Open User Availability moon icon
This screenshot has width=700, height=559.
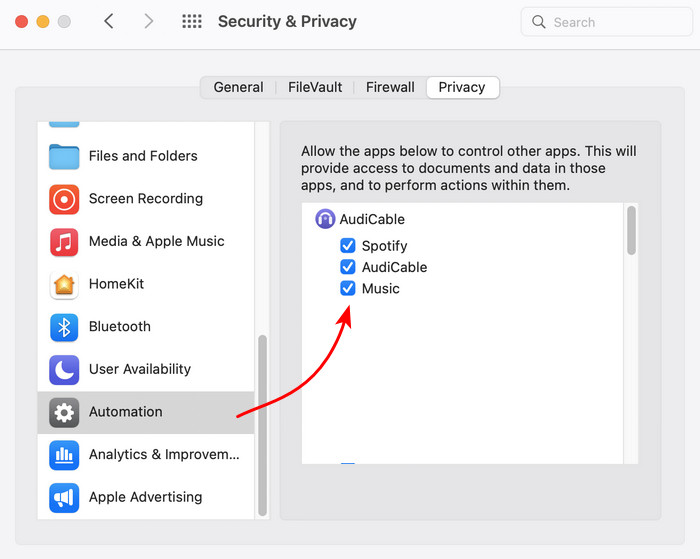64,369
